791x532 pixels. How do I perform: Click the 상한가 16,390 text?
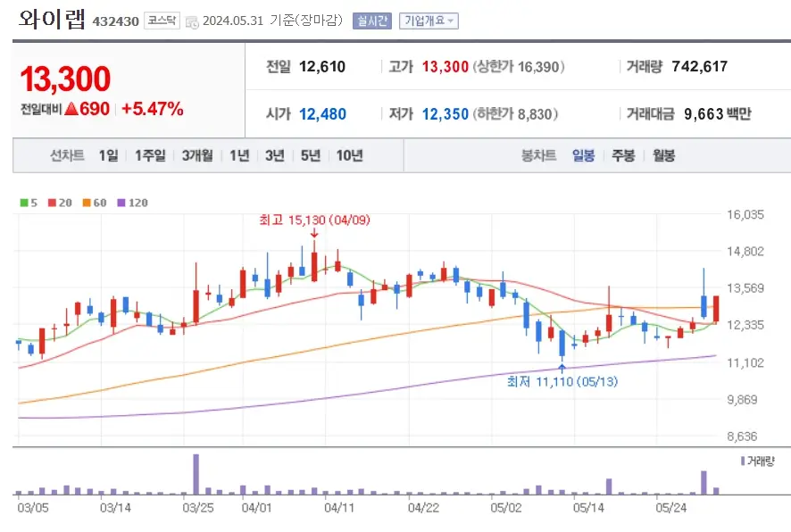coord(519,67)
